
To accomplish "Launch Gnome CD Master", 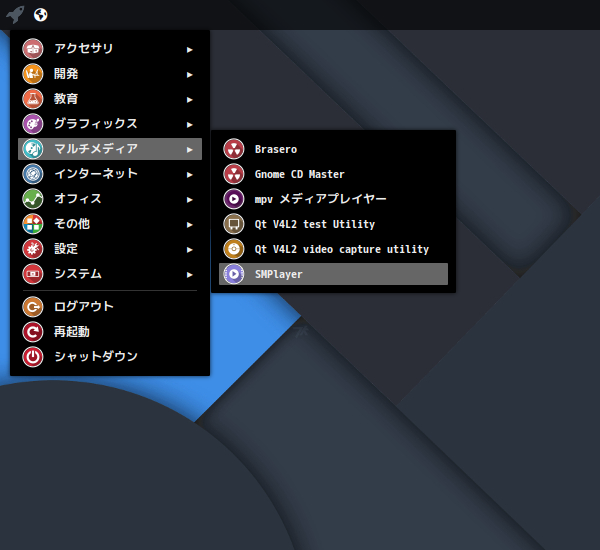I will pos(333,174).
